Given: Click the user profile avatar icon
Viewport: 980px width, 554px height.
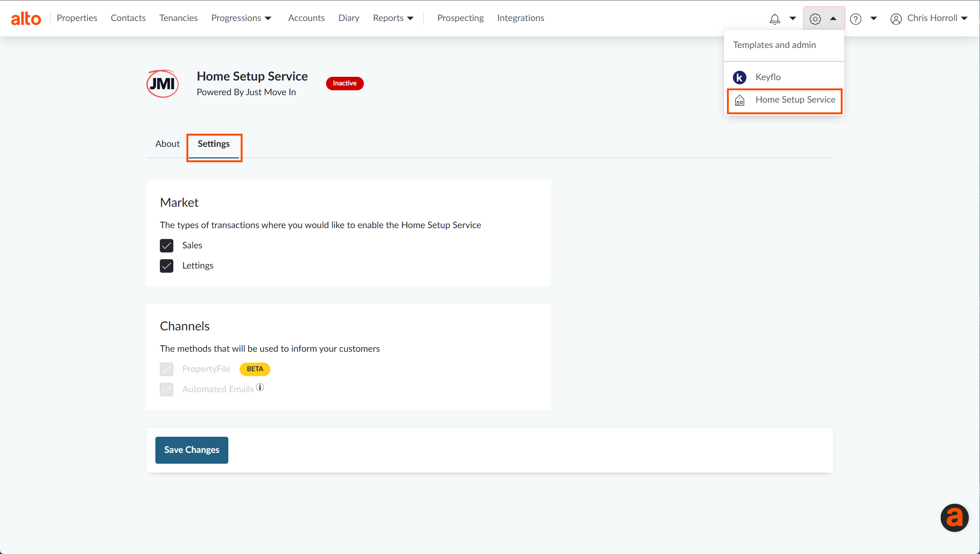Looking at the screenshot, I should (x=896, y=19).
